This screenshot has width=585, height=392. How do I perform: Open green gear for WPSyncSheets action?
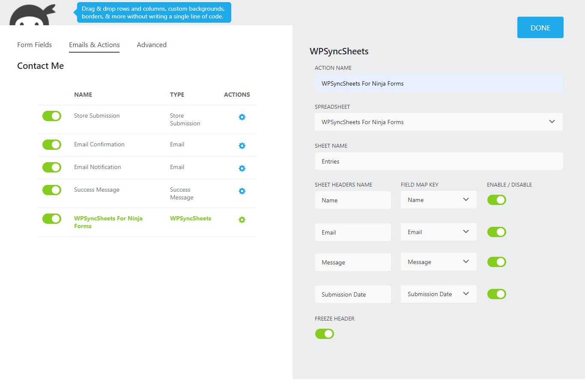[x=242, y=220]
